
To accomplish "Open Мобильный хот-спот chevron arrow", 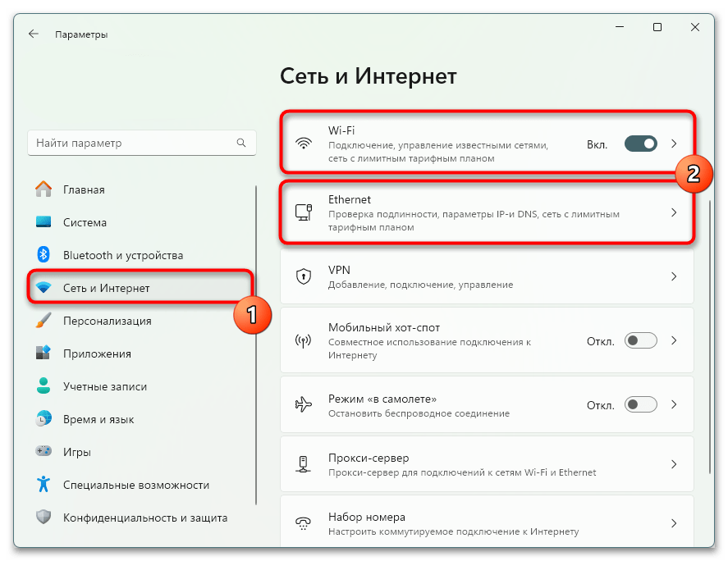I will point(674,340).
